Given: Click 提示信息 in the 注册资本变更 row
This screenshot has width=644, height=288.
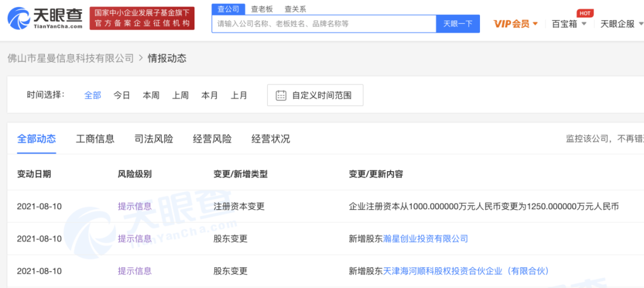Looking at the screenshot, I should point(135,206).
